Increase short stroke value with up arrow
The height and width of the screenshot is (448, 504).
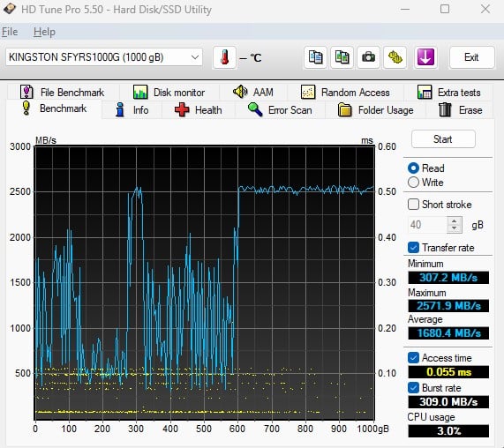pos(455,221)
